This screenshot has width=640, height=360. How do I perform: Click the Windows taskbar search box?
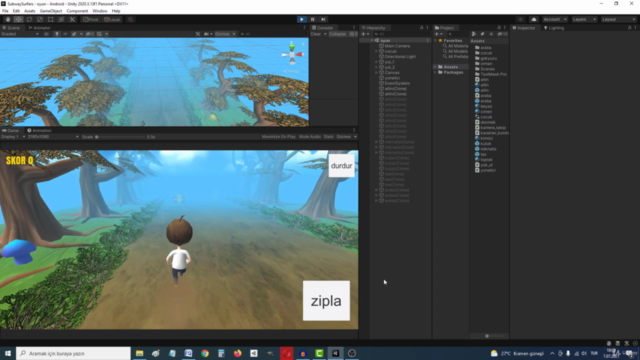pyautogui.click(x=73, y=353)
